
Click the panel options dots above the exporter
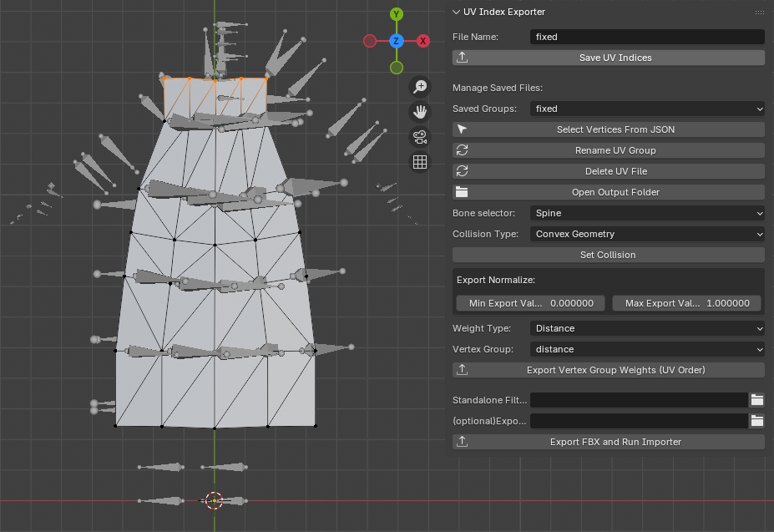(759, 12)
